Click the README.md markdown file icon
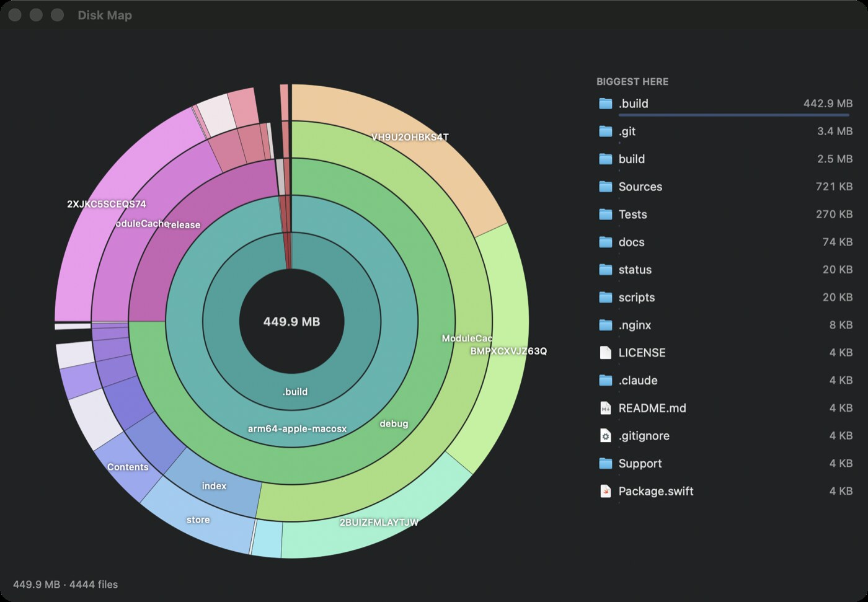The width and height of the screenshot is (868, 602). (x=606, y=408)
